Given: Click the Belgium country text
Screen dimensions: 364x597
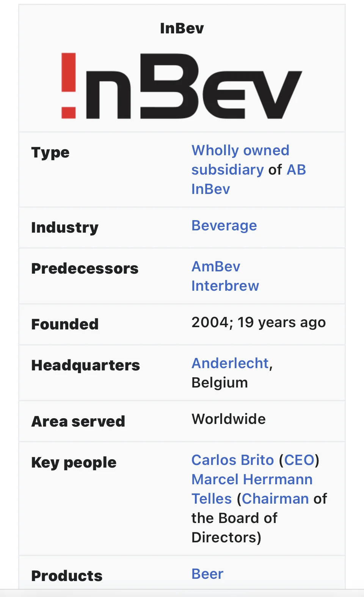Looking at the screenshot, I should (x=220, y=383).
